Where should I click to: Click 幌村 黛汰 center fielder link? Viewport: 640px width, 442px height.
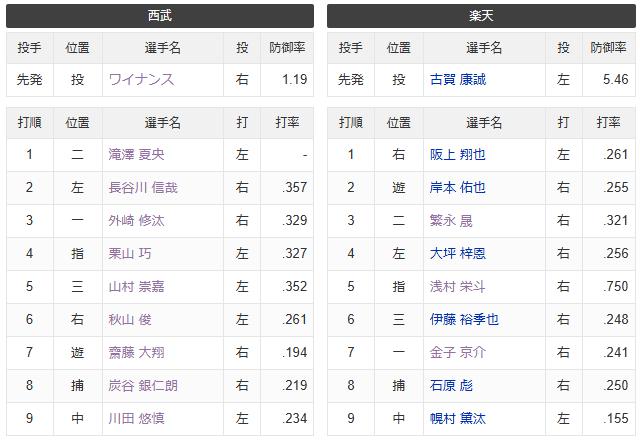[x=458, y=419]
